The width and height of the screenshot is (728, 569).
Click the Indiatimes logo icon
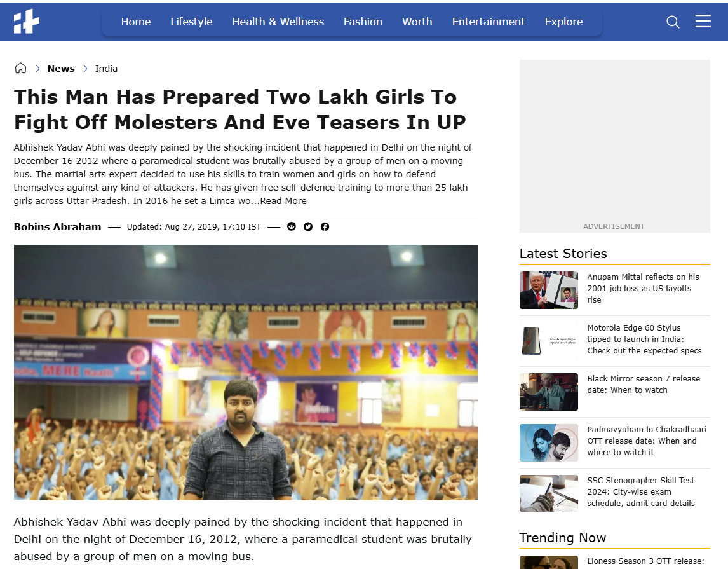27,22
